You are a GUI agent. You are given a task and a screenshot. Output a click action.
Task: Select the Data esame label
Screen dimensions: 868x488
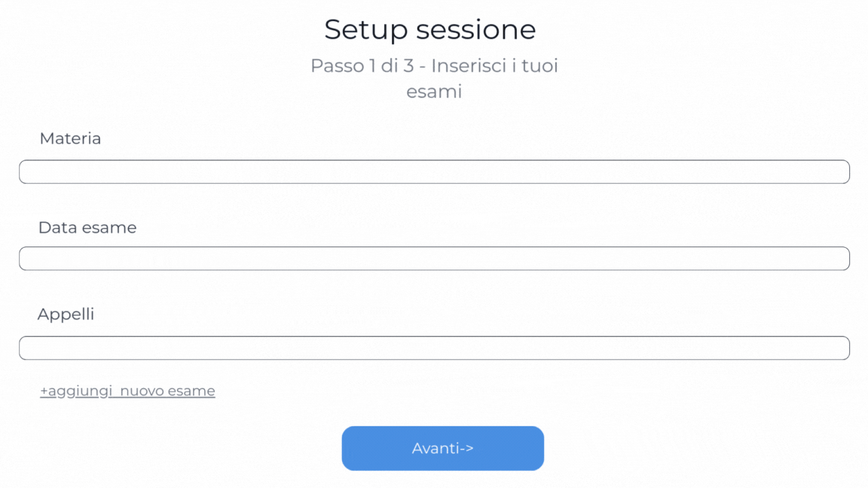[x=87, y=227]
